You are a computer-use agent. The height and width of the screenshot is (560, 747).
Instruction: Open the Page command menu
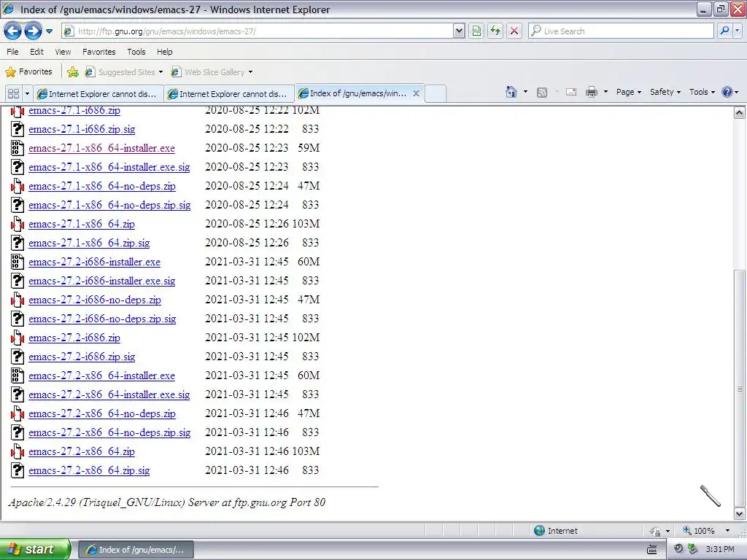(x=628, y=92)
